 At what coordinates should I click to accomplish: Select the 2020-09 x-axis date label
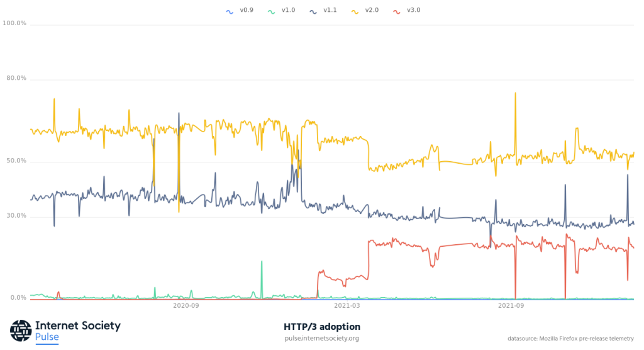point(186,306)
